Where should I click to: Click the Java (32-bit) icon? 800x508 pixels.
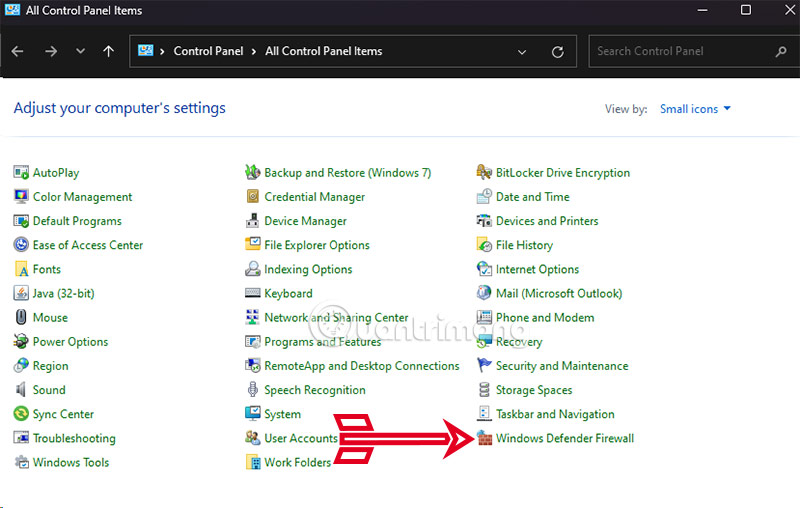pyautogui.click(x=21, y=293)
